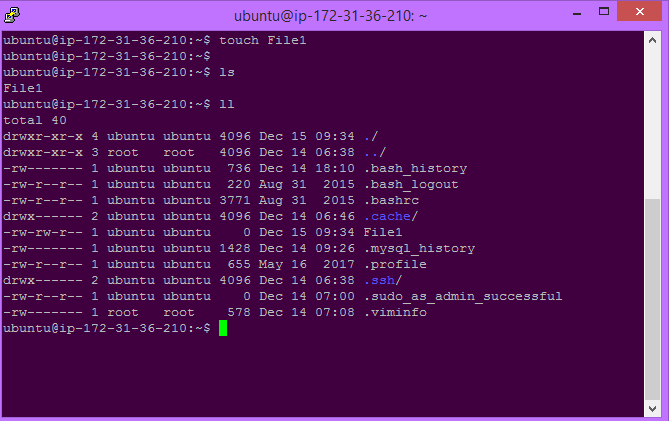
Task: Click File1 in the ls output line
Action: [23, 88]
